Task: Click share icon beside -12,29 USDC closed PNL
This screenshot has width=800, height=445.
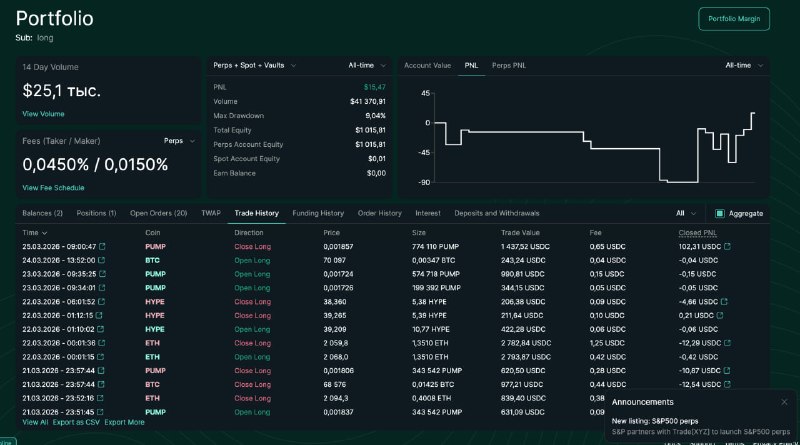Action: [x=727, y=343]
